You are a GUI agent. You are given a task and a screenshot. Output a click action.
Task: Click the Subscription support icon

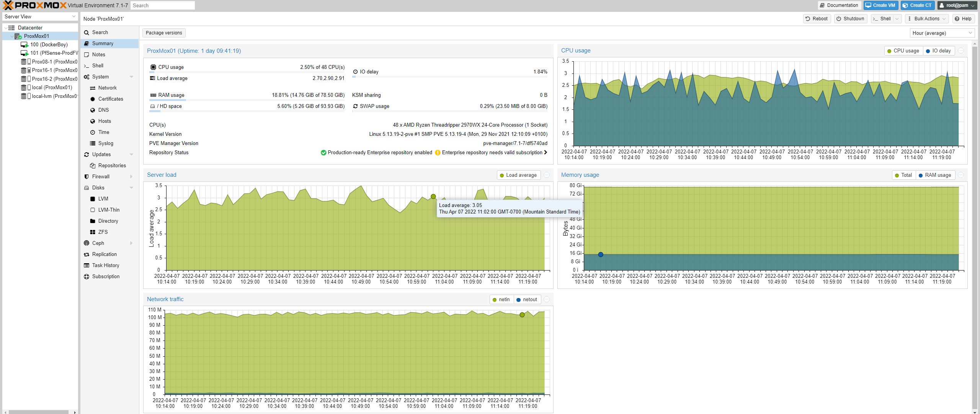87,277
